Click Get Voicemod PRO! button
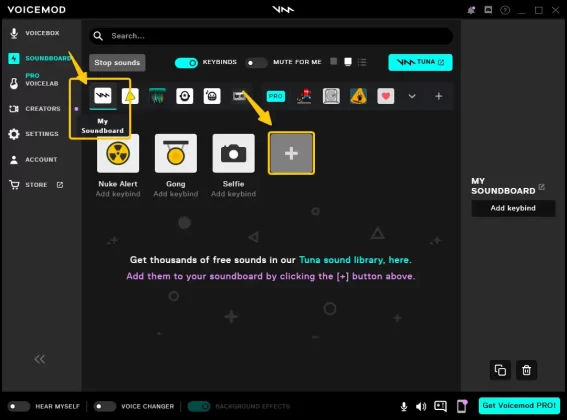 pos(519,406)
